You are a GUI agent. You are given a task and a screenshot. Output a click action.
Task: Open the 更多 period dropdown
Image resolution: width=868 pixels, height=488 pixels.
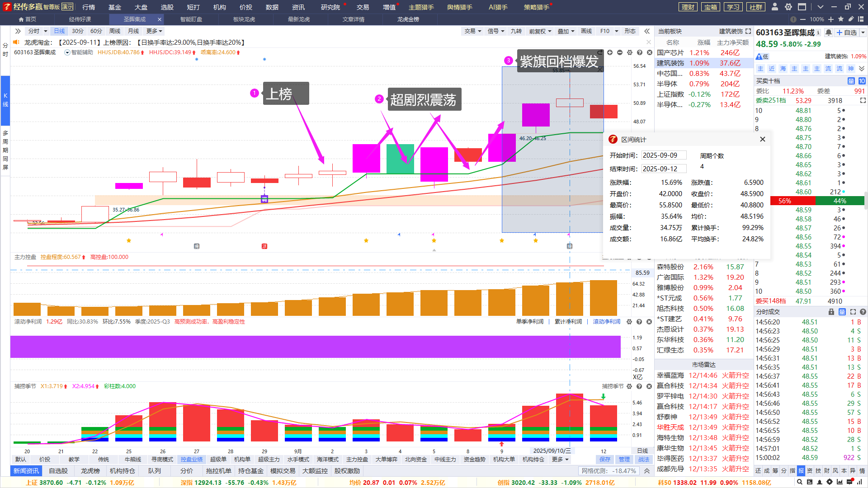coord(154,31)
